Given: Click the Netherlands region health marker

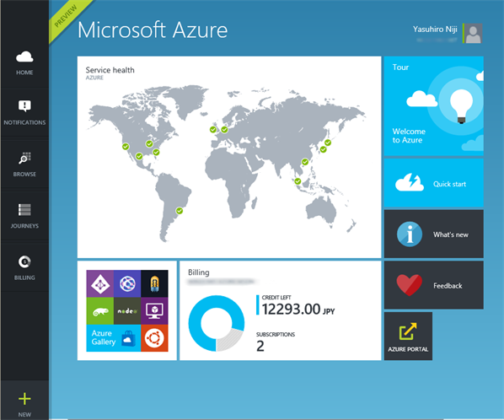Looking at the screenshot, I should (224, 130).
